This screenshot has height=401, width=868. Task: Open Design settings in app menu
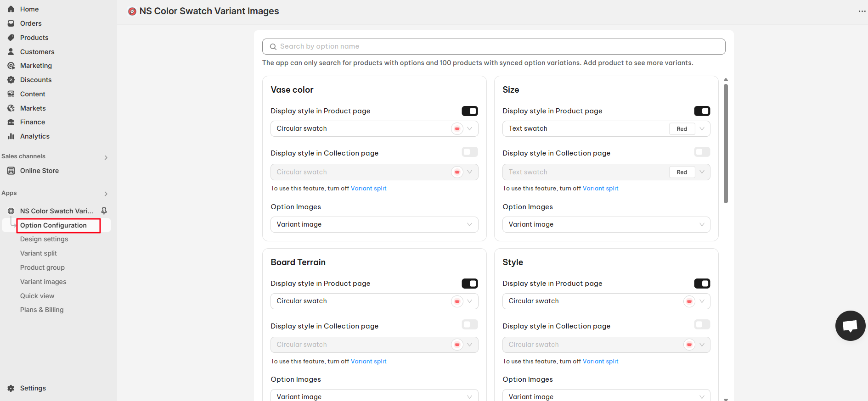pos(44,239)
